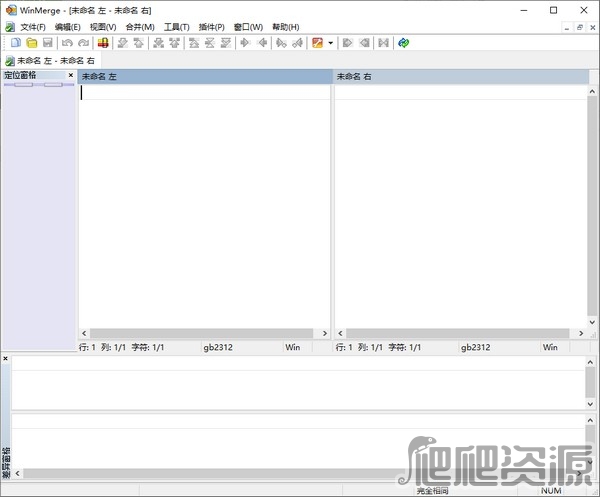Close the 差异窗格 diff pane
Viewport: 600px width, 497px height.
point(5,358)
